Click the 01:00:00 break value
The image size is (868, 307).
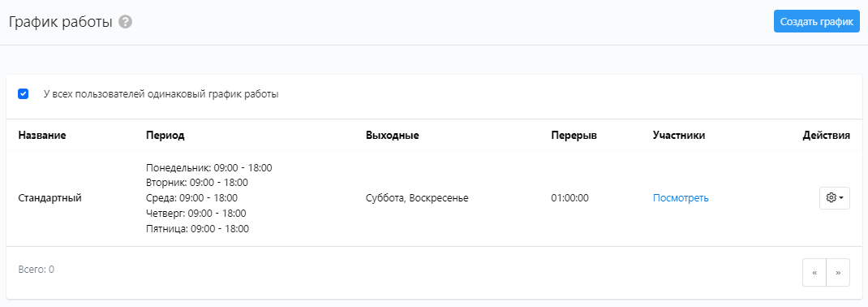point(569,198)
